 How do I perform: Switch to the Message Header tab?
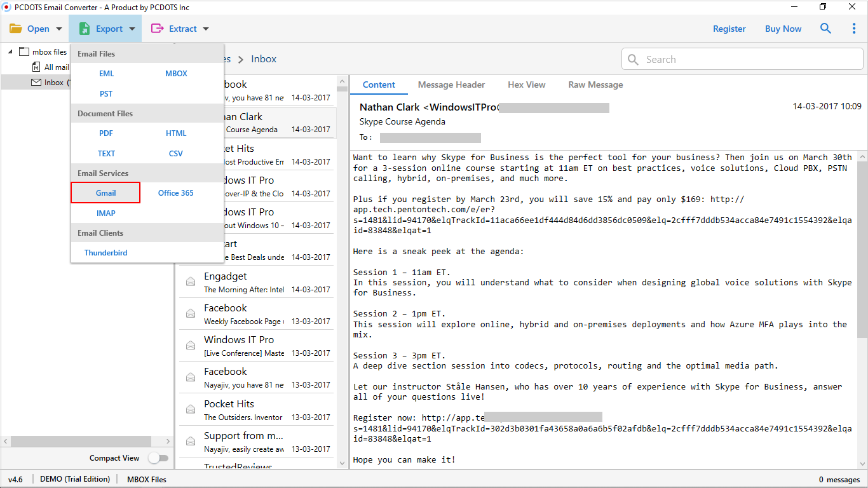[x=451, y=85]
